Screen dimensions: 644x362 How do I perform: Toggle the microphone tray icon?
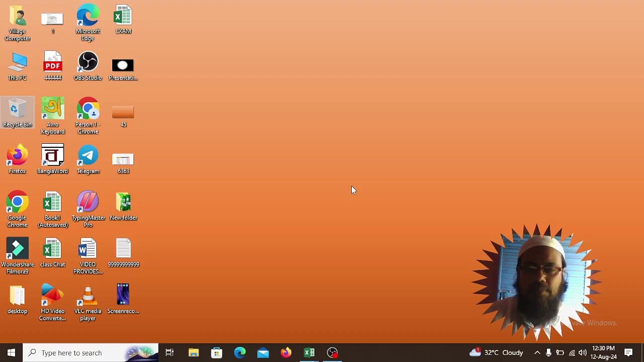pyautogui.click(x=548, y=352)
